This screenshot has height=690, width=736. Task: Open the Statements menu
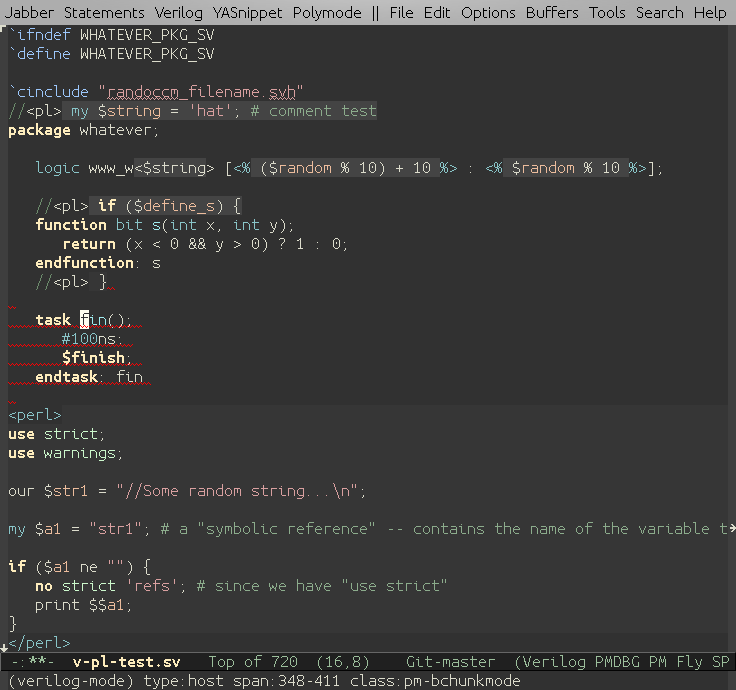point(104,13)
